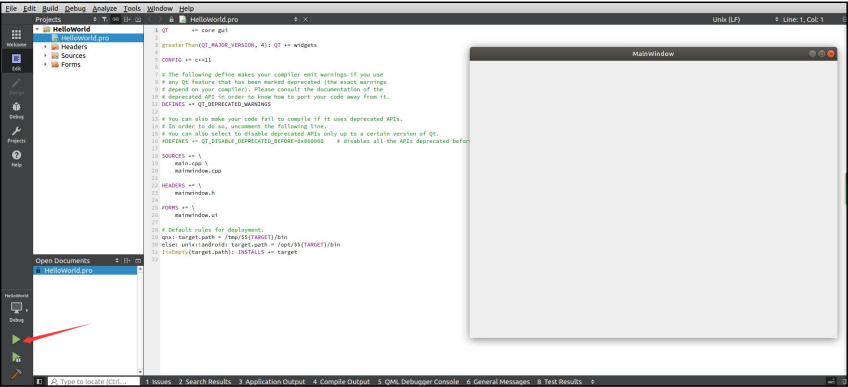
Task: Open the Edit menu
Action: coord(29,9)
